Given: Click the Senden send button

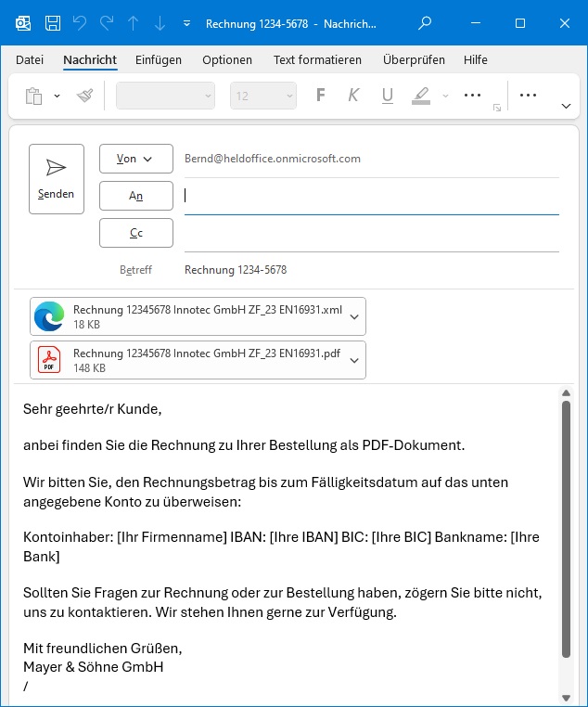Looking at the screenshot, I should point(57,178).
